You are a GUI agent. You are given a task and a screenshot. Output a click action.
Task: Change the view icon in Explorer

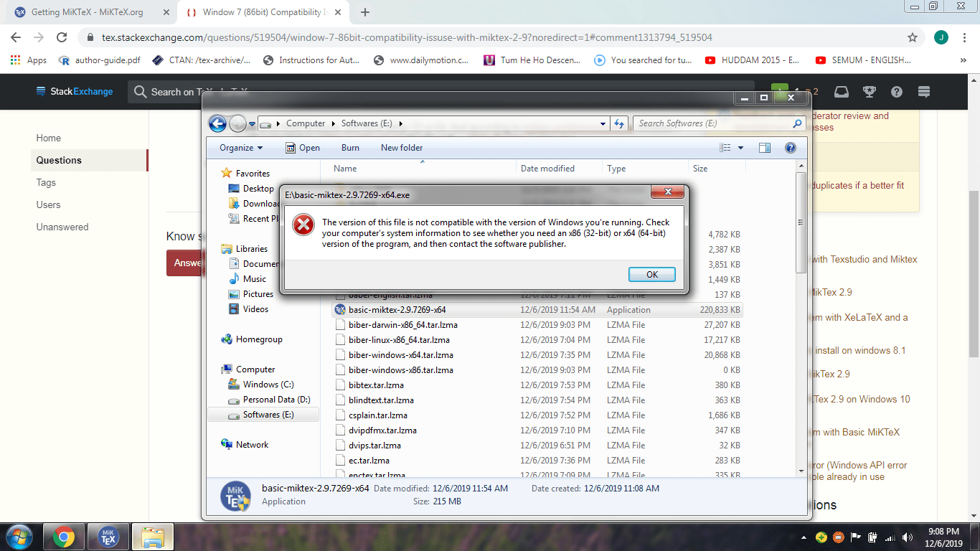point(725,148)
